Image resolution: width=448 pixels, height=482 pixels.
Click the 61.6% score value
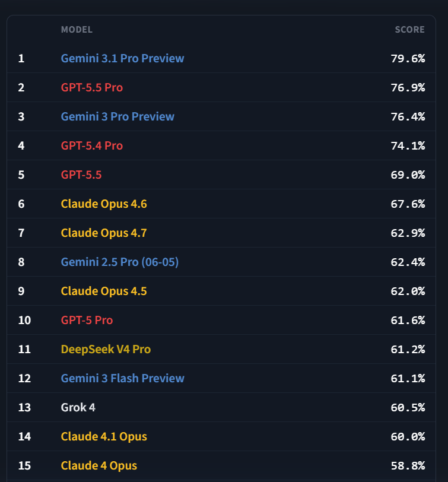point(408,321)
